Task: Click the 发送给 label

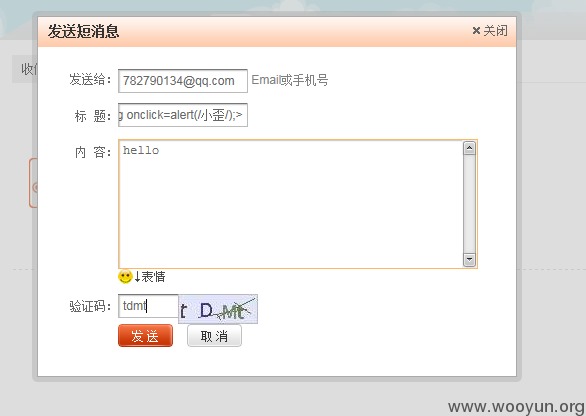Action: click(90, 80)
